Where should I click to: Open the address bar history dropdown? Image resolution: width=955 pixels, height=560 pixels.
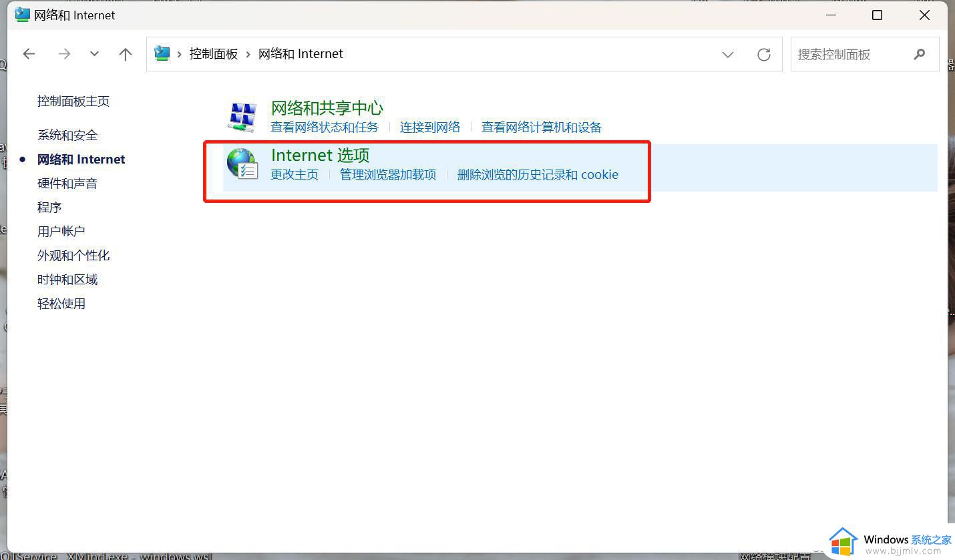(x=728, y=55)
